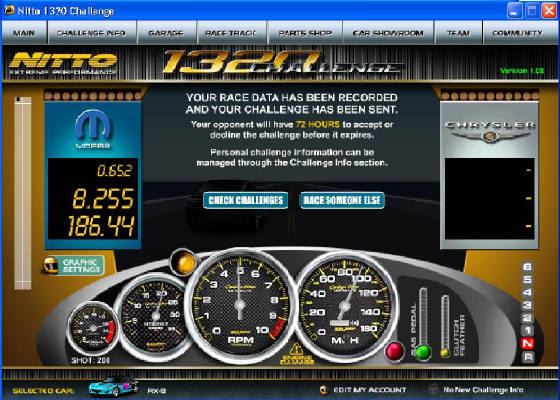The height and width of the screenshot is (400, 560).
Task: Click the engine damage warning icon
Action: coord(296,354)
